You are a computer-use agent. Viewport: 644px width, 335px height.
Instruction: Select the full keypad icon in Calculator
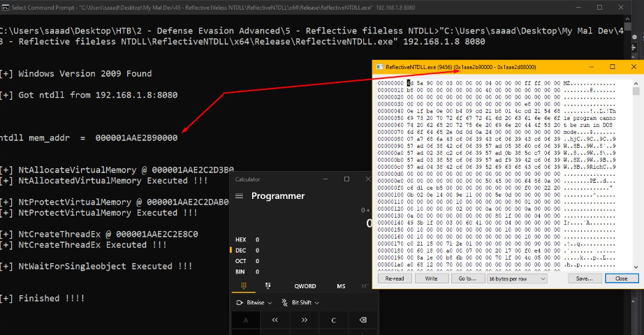244,285
